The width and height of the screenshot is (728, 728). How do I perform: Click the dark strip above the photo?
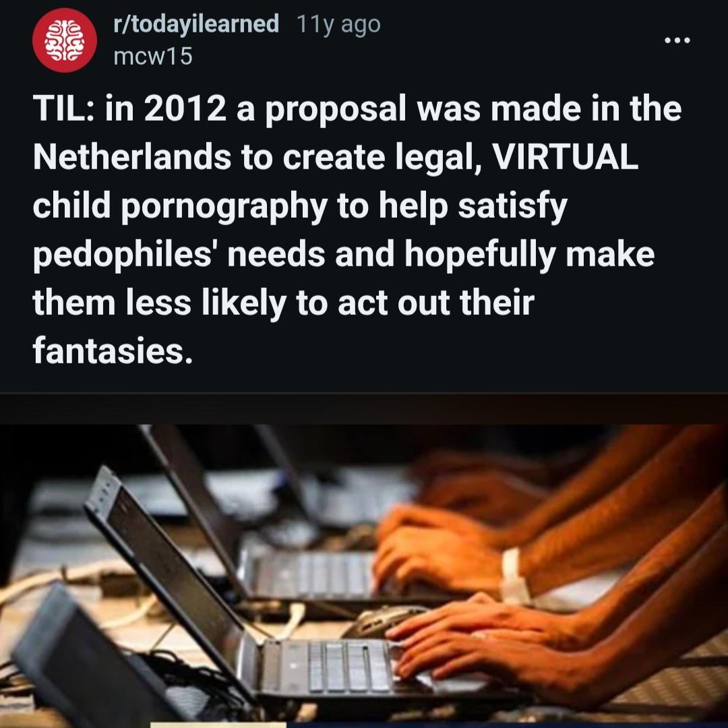364,408
